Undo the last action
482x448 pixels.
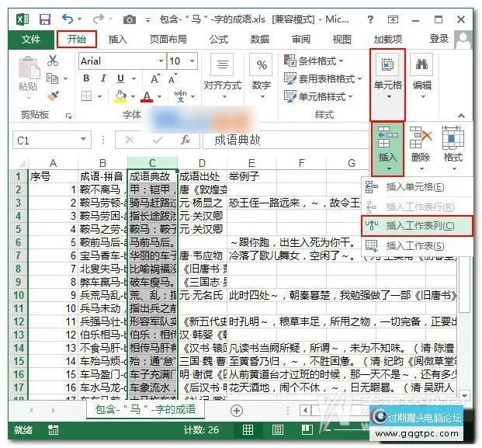[x=68, y=19]
